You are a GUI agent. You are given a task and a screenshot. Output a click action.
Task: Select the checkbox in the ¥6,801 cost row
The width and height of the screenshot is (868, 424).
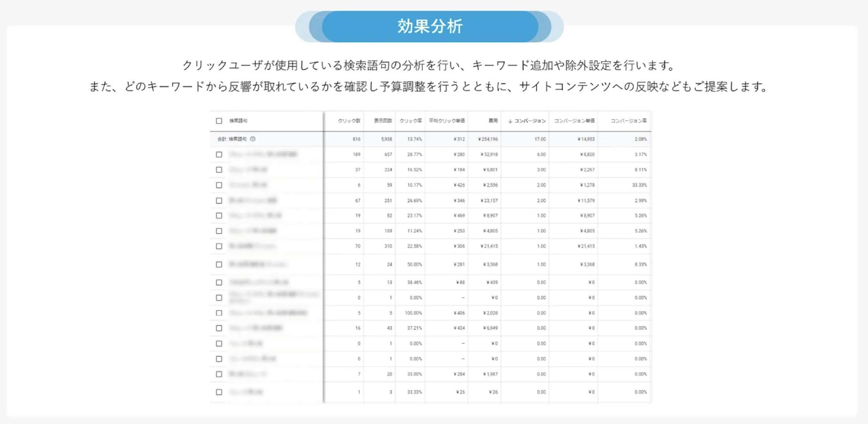219,170
